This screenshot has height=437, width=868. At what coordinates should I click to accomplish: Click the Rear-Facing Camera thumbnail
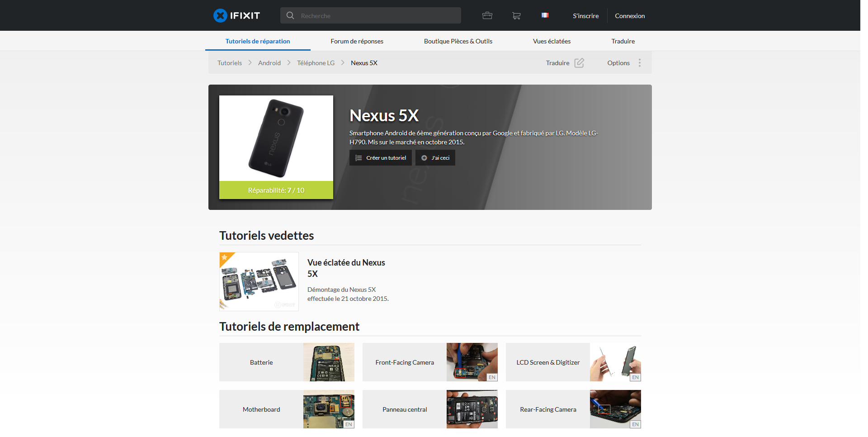615,409
